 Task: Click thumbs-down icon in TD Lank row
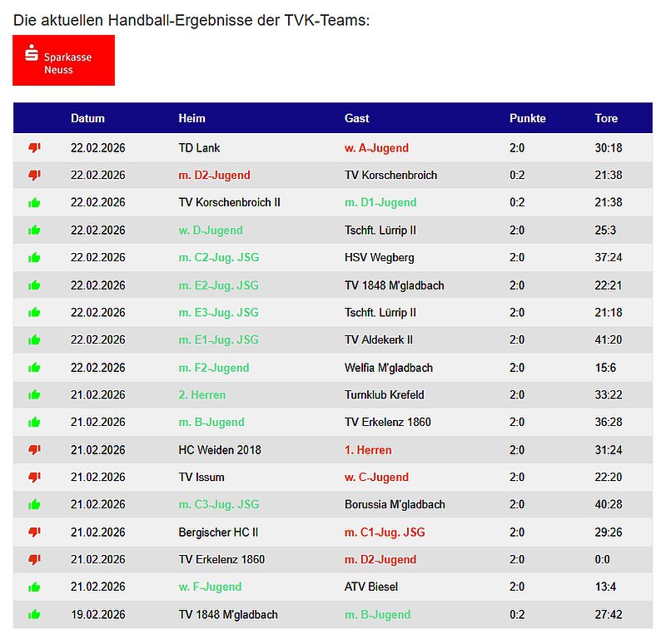point(34,148)
